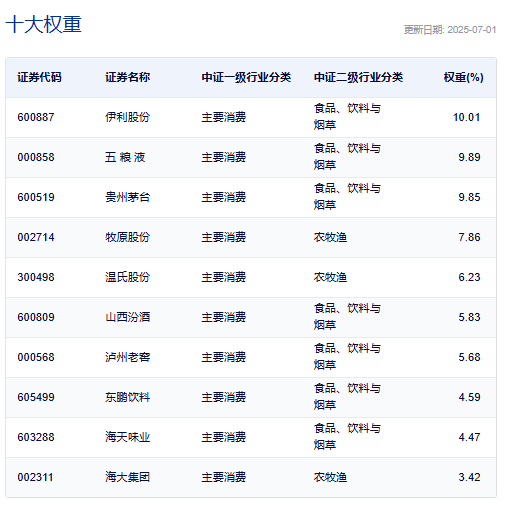Click the 中证二级行业分类 column header
This screenshot has height=513, width=511.
click(x=358, y=77)
